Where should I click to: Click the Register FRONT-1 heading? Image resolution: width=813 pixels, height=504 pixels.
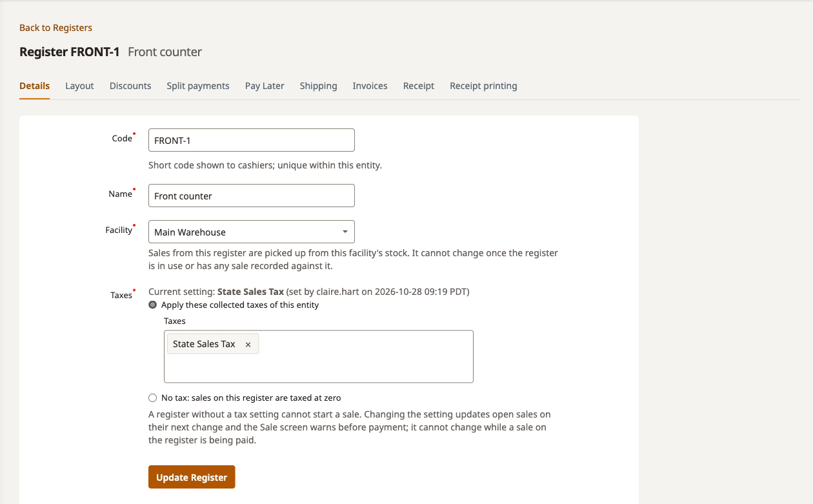click(70, 52)
